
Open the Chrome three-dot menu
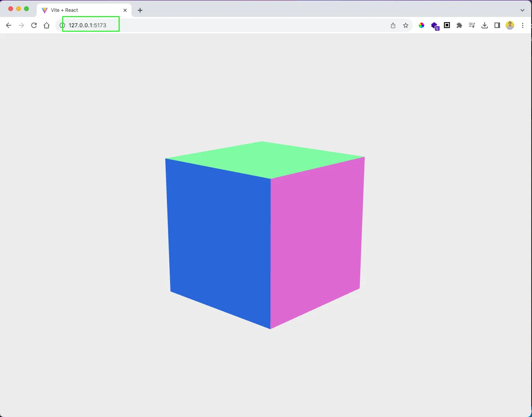[x=523, y=25]
